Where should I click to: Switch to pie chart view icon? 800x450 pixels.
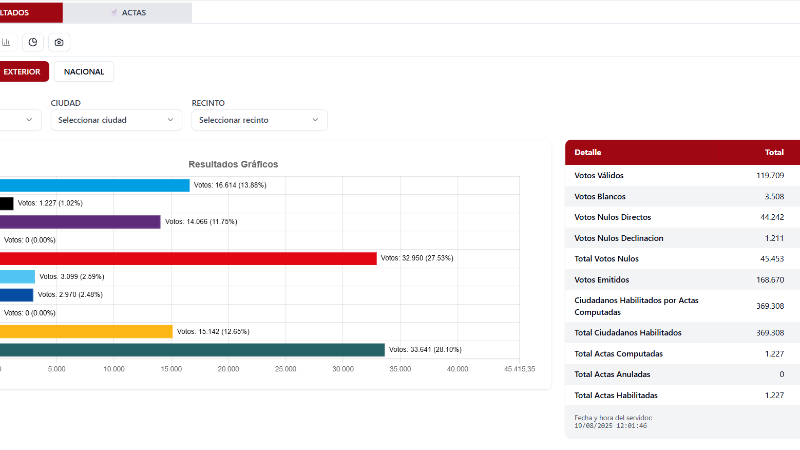33,42
